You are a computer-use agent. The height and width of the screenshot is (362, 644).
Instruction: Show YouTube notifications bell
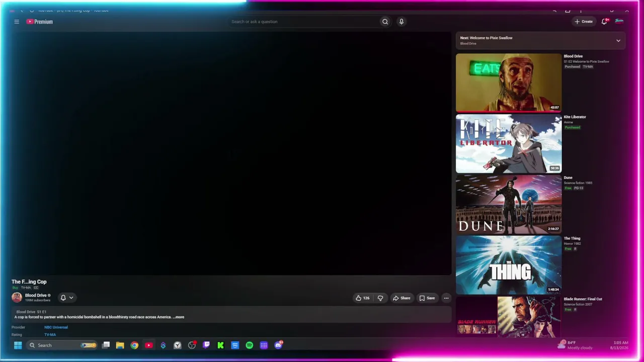604,22
